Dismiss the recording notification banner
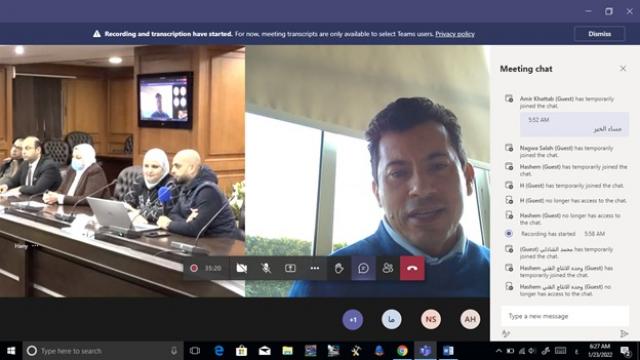 [x=600, y=34]
